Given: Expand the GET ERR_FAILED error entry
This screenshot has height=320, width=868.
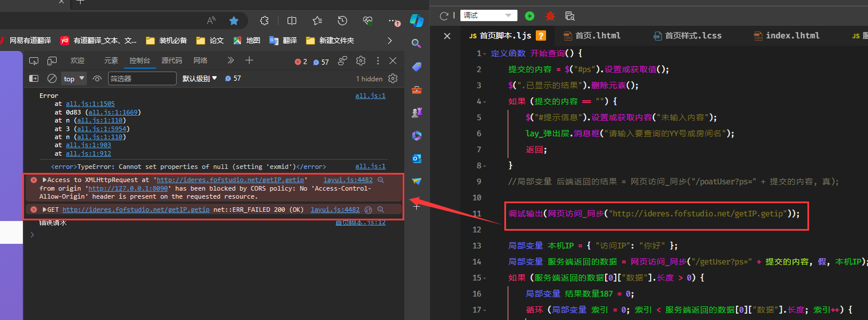Looking at the screenshot, I should (45, 210).
